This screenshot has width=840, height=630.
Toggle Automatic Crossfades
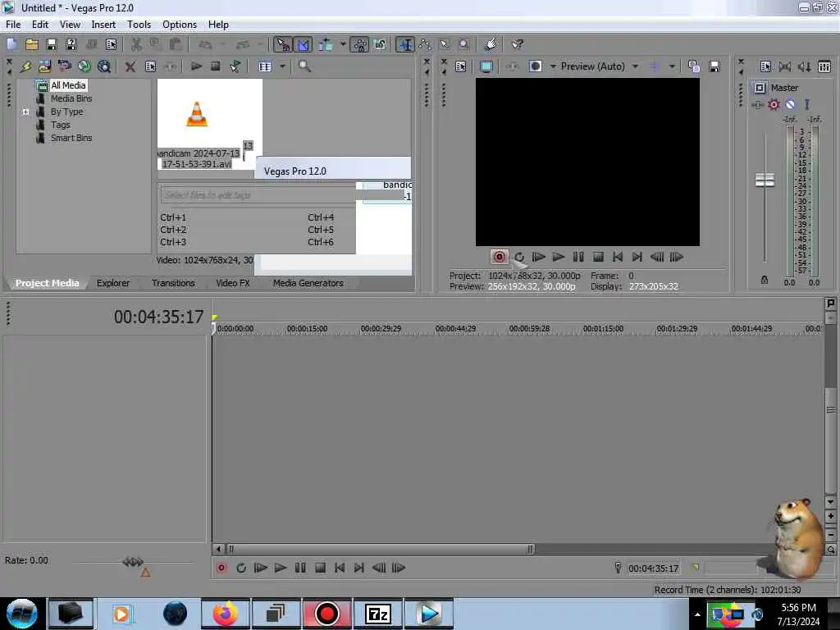click(x=303, y=44)
